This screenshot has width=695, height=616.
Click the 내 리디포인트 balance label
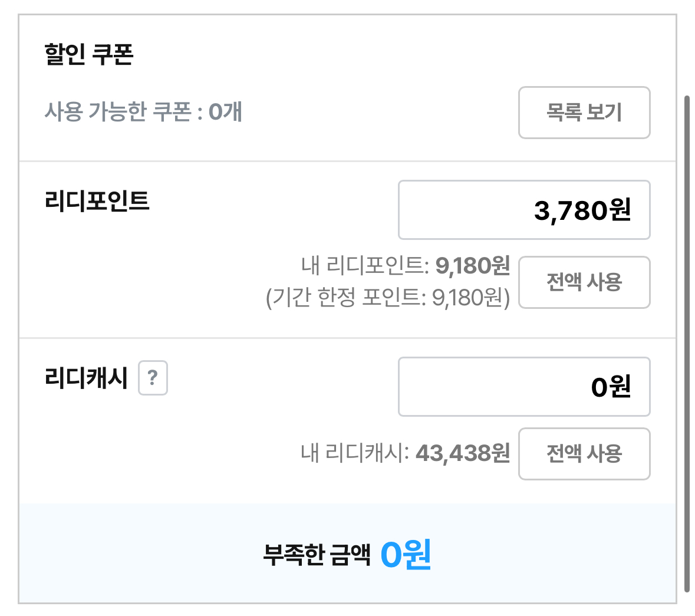(364, 266)
